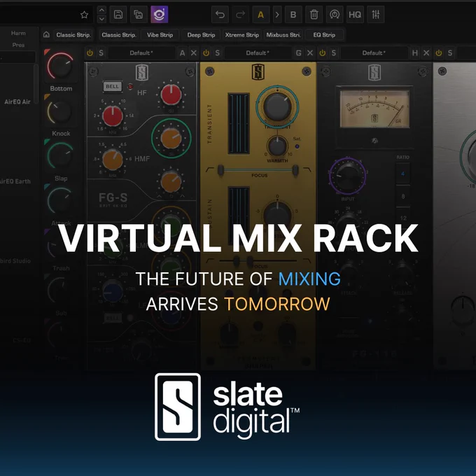Click the VU meter on the compressor module
The height and width of the screenshot is (476, 476).
374,108
